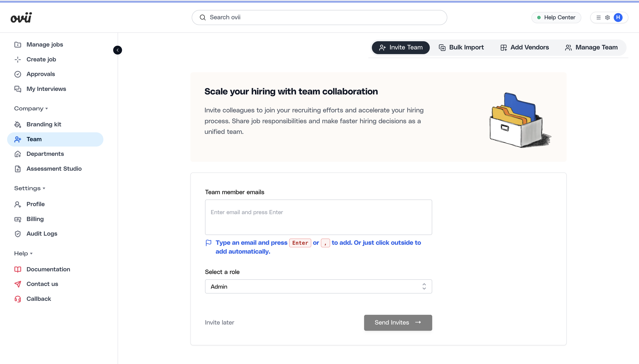This screenshot has height=364, width=639.
Task: Click the Branding kit icon
Action: pos(18,124)
